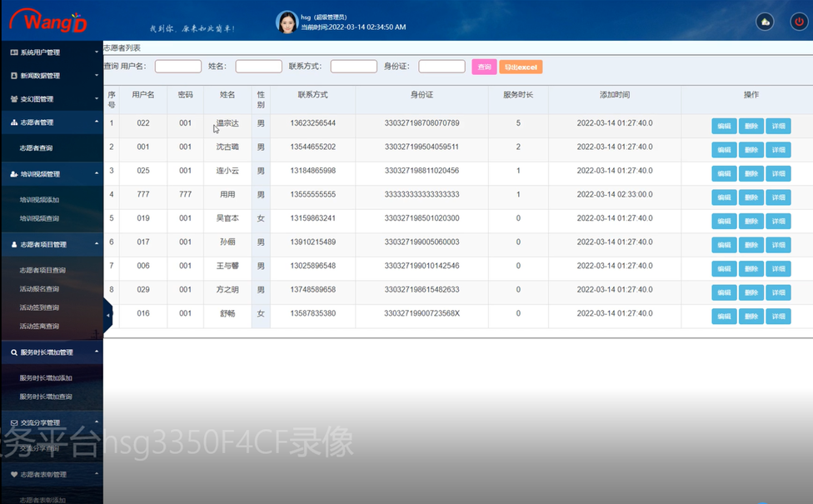
Task: Click the 培训视频管理 user-plus icon
Action: click(x=14, y=174)
